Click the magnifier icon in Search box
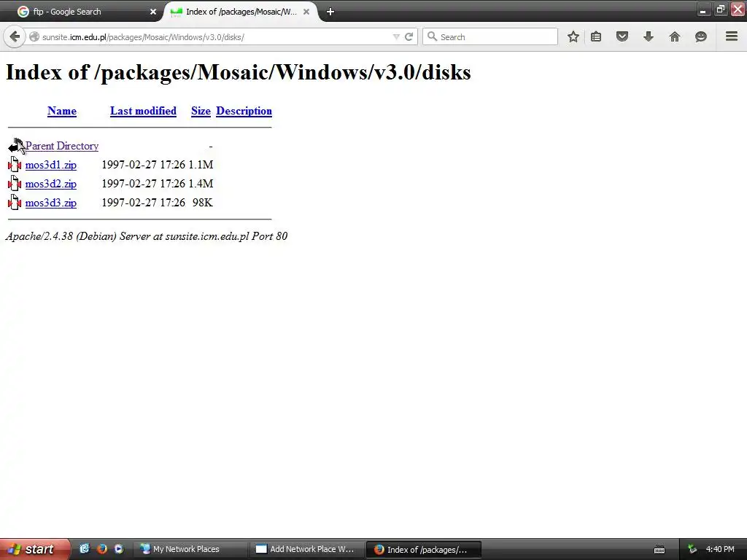The image size is (747, 560). (x=432, y=36)
